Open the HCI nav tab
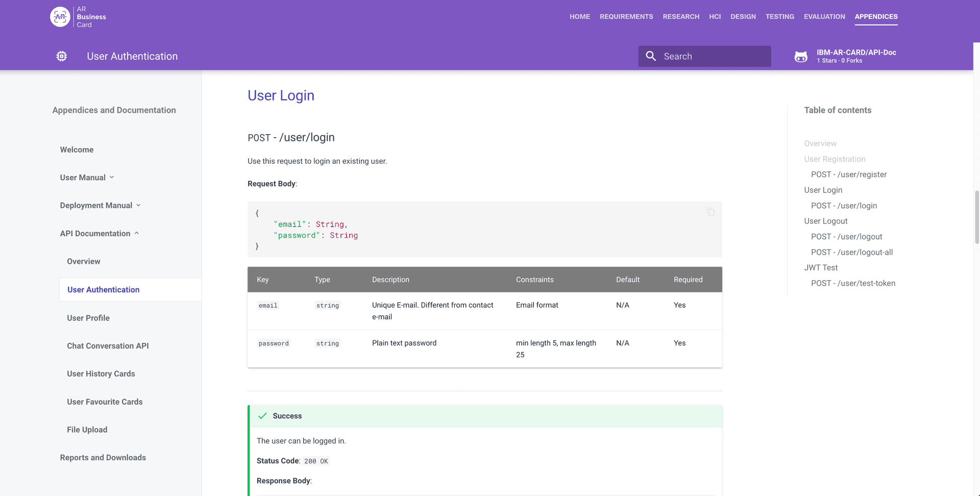 click(x=715, y=17)
